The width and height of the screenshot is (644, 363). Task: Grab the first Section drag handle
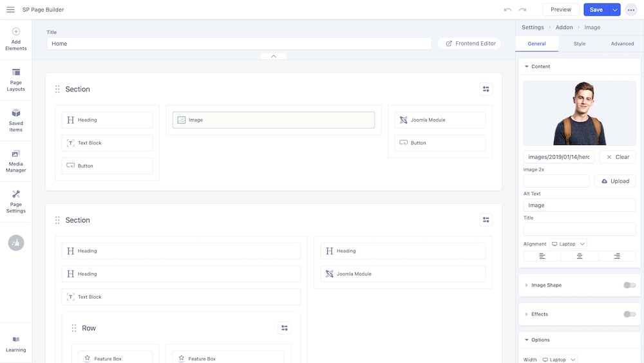pyautogui.click(x=57, y=89)
